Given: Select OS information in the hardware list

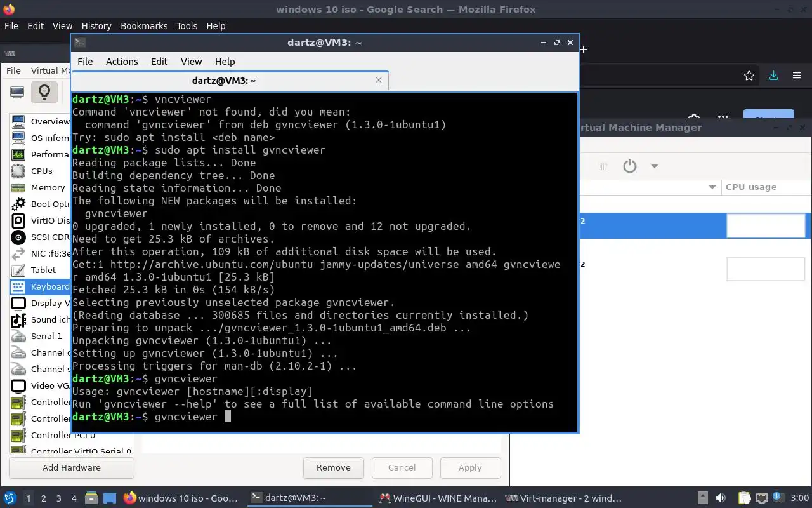Looking at the screenshot, I should (39, 138).
